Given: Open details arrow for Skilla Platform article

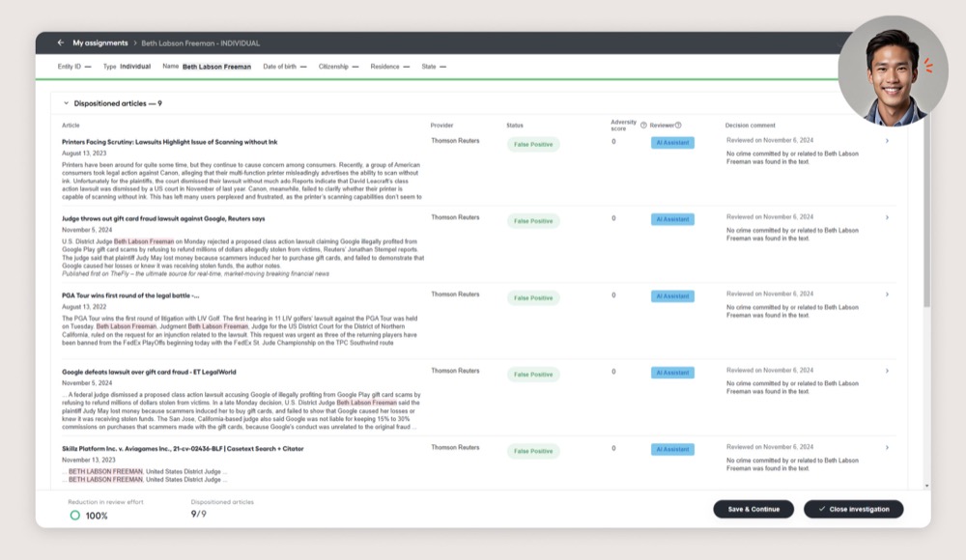Looking at the screenshot, I should coord(887,448).
